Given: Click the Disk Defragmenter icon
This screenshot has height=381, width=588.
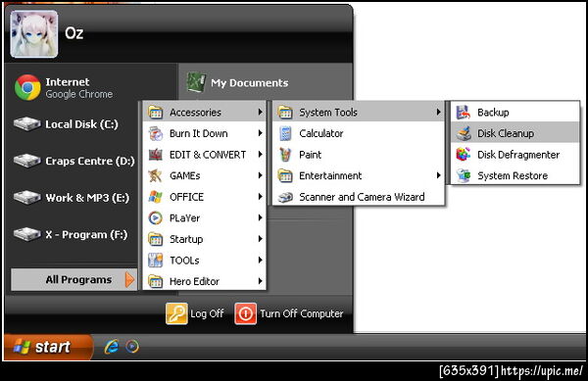Looking at the screenshot, I should tap(464, 155).
